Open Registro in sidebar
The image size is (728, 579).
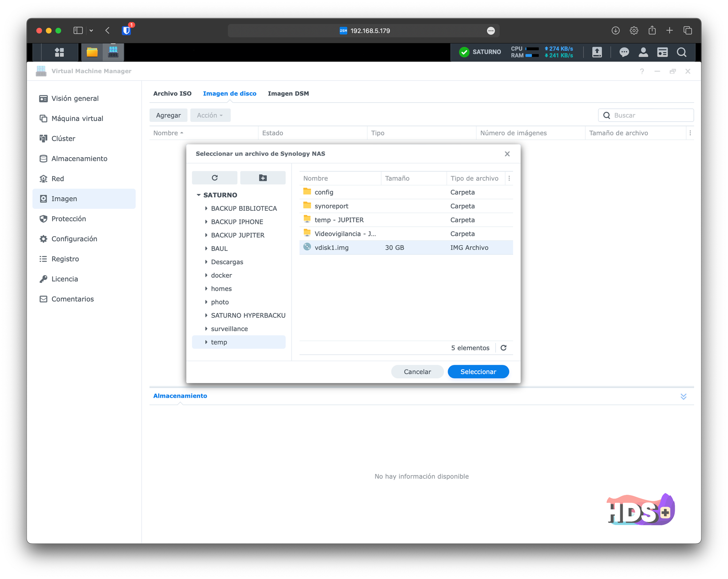tap(84, 259)
